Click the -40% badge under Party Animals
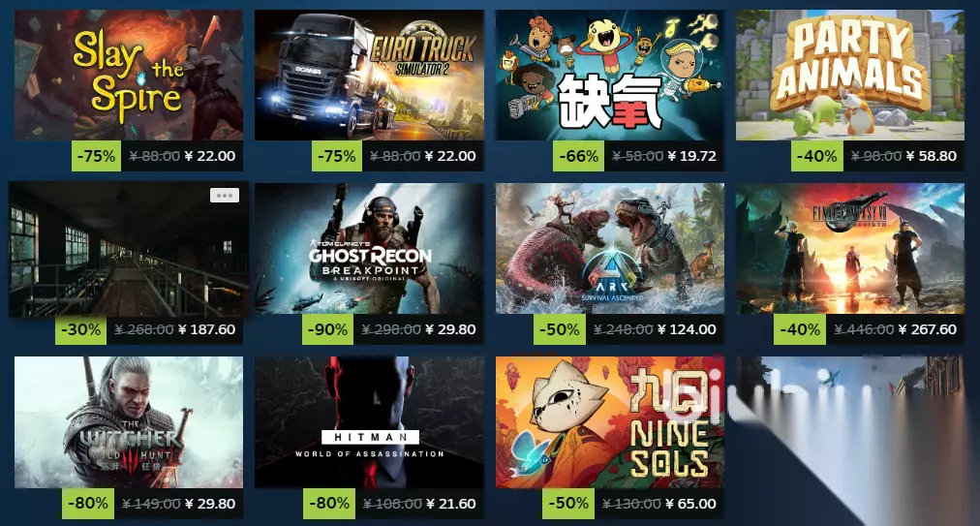The height and width of the screenshot is (526, 980). click(x=817, y=156)
